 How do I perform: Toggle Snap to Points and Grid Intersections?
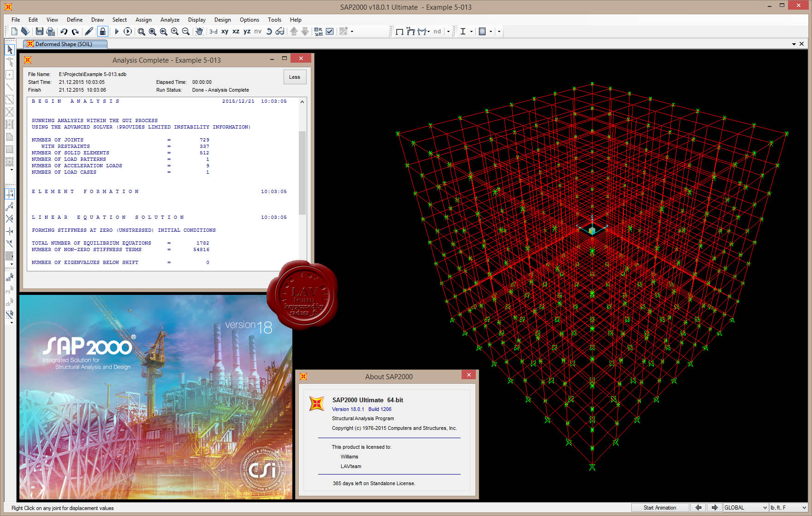(x=10, y=194)
